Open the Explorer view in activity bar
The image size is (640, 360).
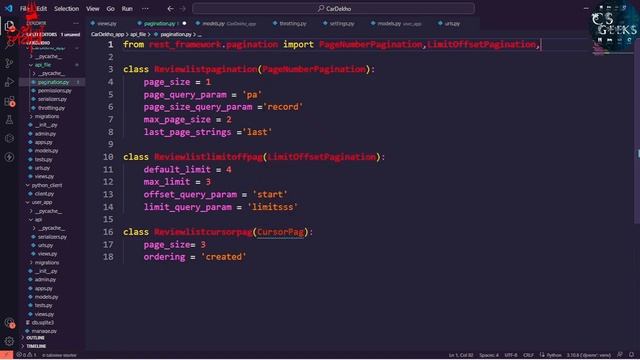pyautogui.click(x=9, y=27)
